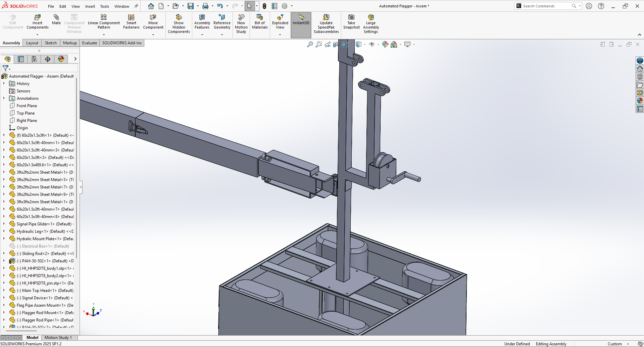
Task: Open the DisplayManager appearance tab
Action: [x=61, y=59]
